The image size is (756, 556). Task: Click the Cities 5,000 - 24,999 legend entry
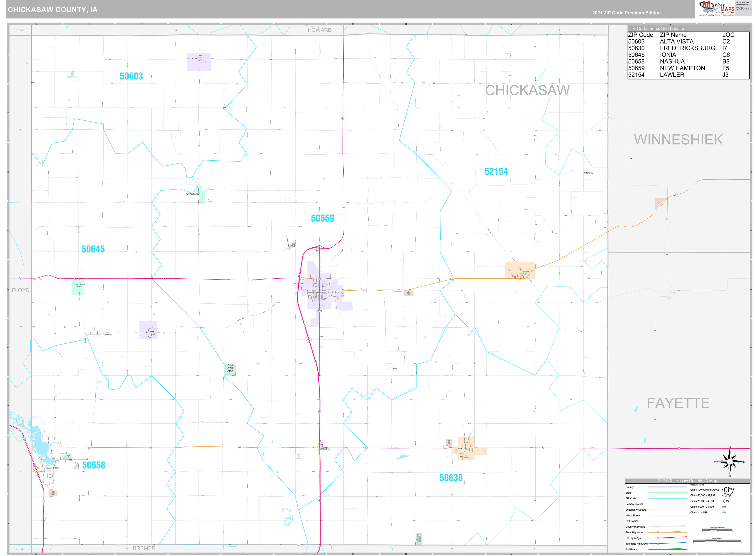point(702,507)
